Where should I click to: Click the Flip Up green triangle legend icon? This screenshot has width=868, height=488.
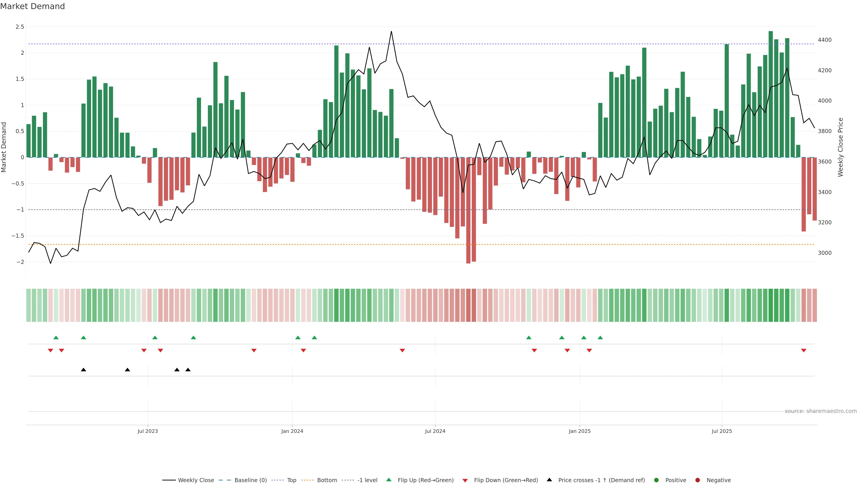[389, 480]
